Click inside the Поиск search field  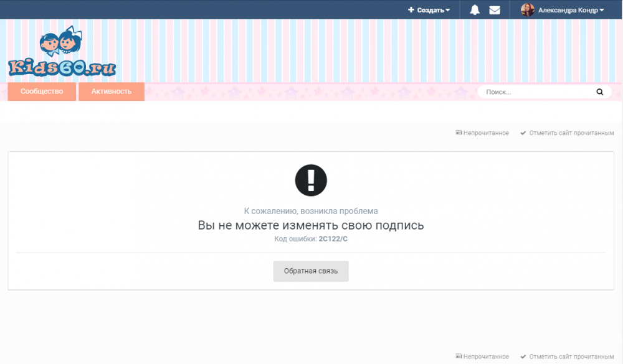tap(536, 91)
